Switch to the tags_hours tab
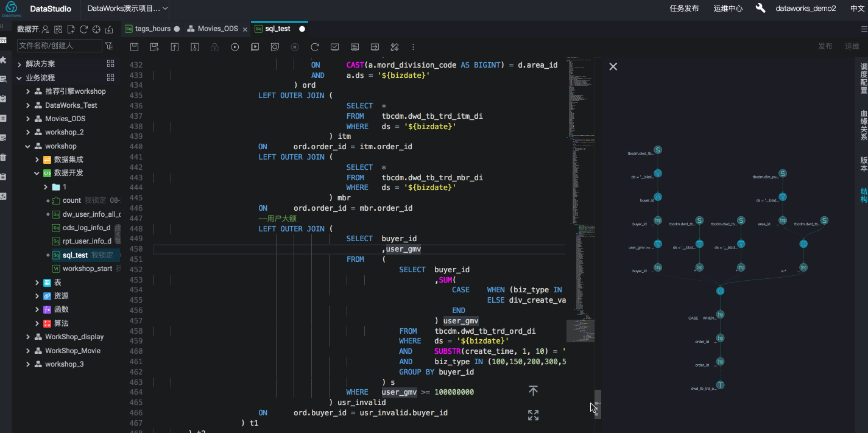868x433 pixels. (x=152, y=29)
